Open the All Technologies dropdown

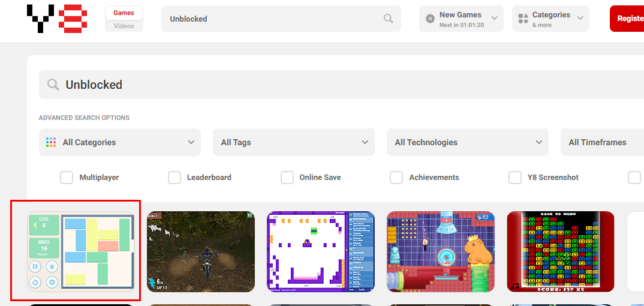[x=467, y=142]
